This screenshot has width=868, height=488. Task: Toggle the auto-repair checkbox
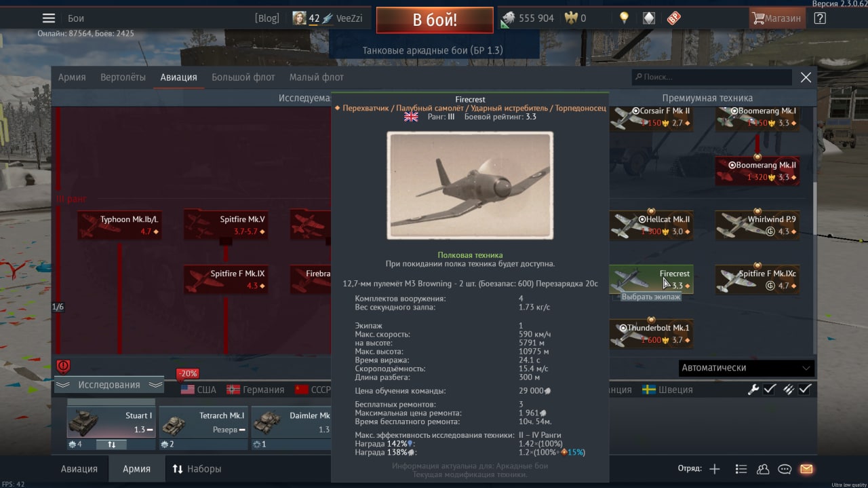770,389
